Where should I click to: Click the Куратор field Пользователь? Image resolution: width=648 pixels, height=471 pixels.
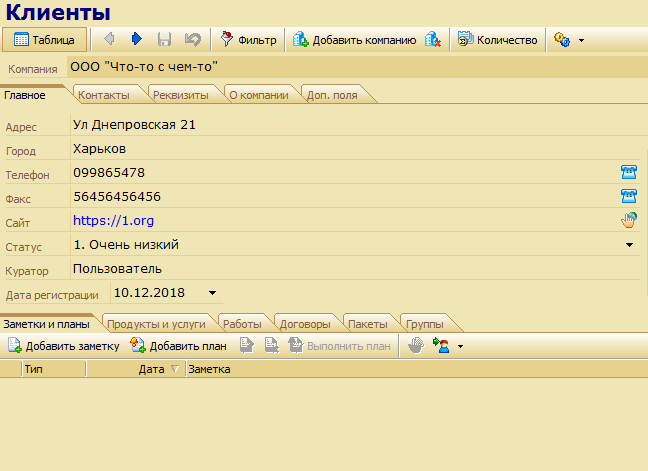(355, 269)
